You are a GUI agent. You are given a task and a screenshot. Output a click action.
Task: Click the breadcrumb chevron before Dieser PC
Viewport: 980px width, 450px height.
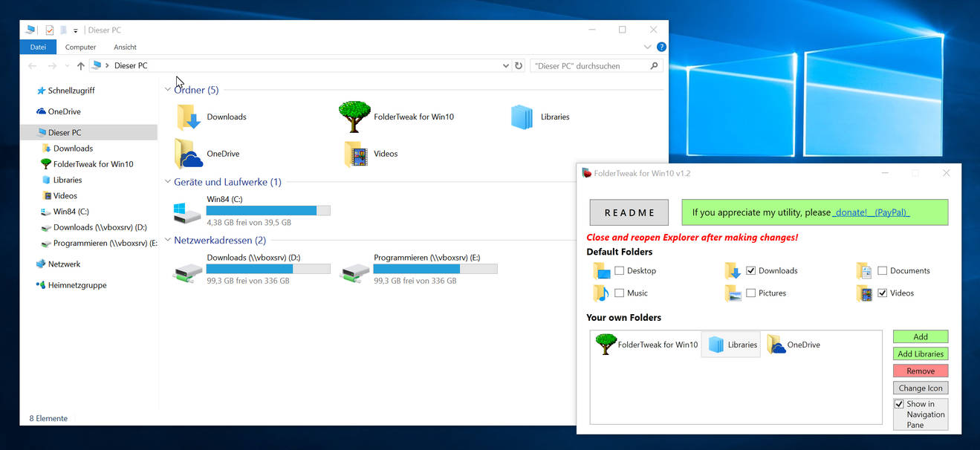(x=108, y=66)
